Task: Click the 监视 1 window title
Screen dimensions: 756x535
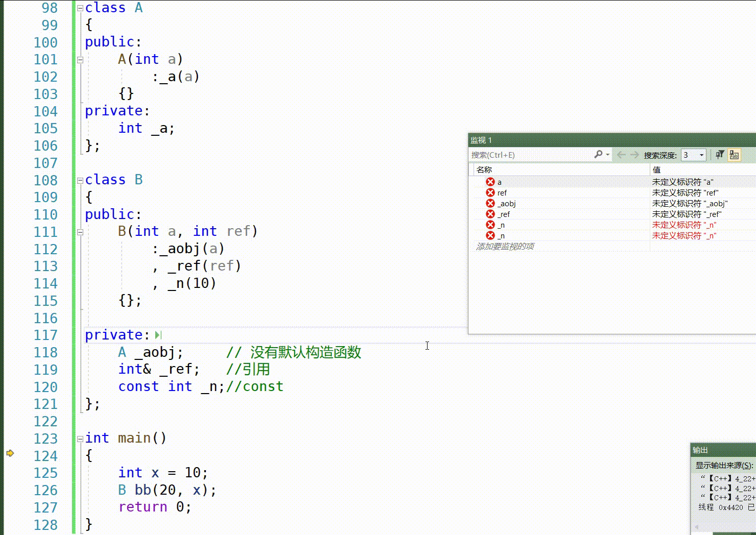Action: point(481,140)
